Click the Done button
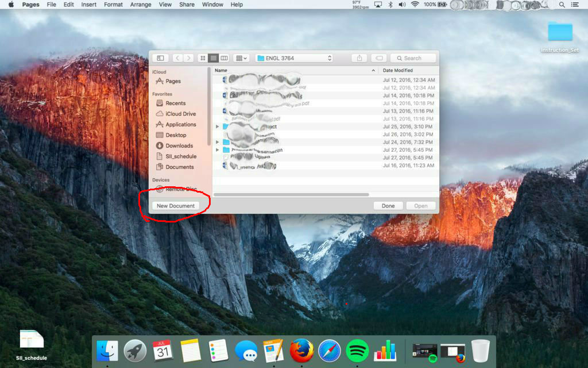This screenshot has height=368, width=588. (388, 206)
